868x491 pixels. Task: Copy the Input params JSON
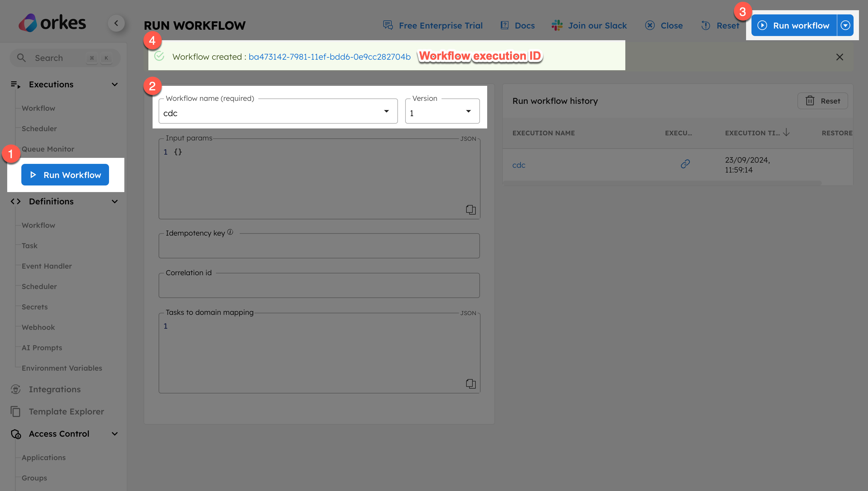[471, 209]
